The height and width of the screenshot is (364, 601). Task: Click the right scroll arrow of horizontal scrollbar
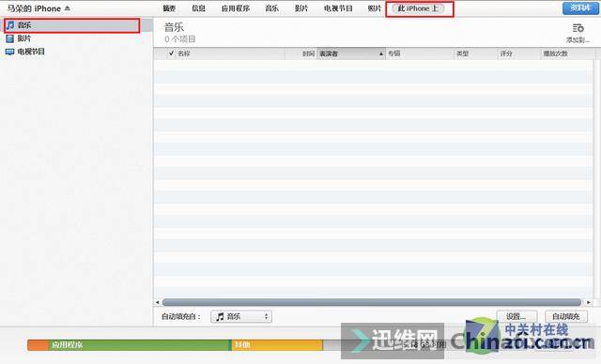(589, 302)
